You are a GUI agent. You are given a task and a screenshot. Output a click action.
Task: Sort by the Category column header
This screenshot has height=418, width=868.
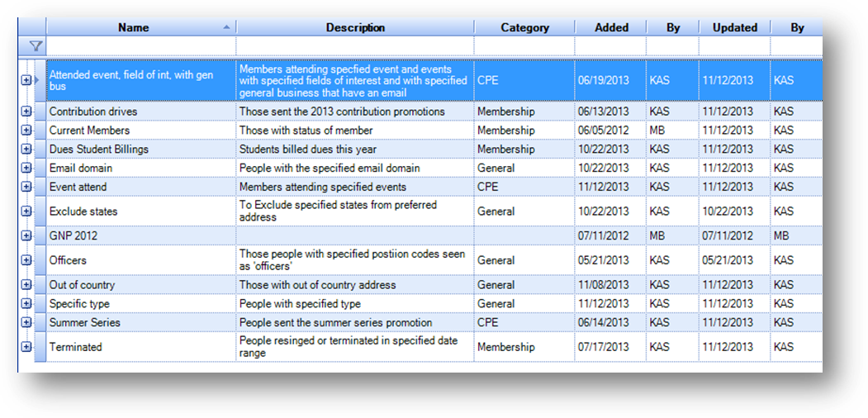[x=524, y=27]
